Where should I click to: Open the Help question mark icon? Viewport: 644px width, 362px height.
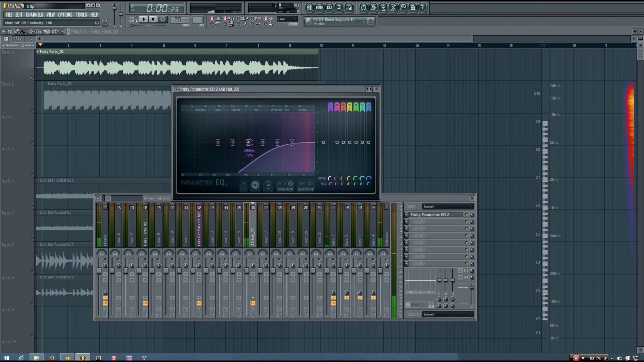point(422,7)
